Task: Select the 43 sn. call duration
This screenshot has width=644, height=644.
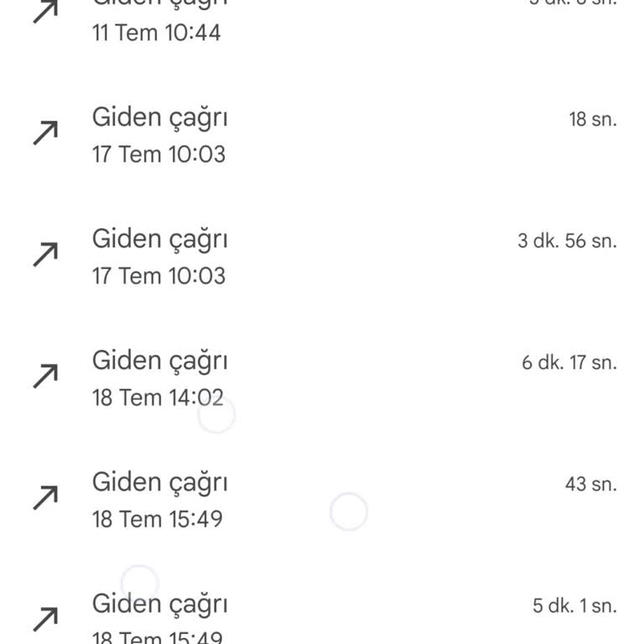Action: (x=590, y=484)
